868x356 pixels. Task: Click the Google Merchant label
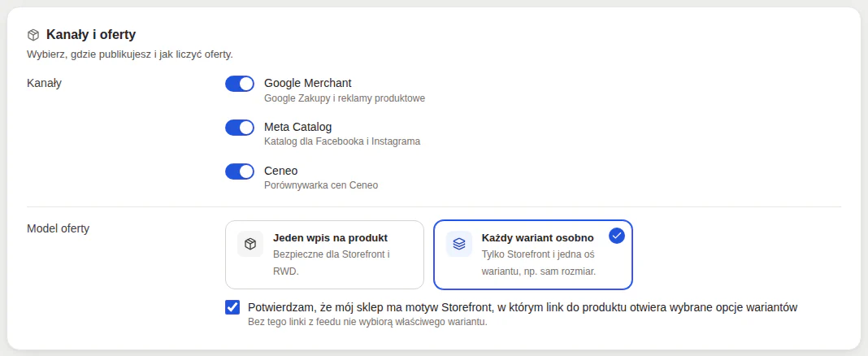[308, 83]
